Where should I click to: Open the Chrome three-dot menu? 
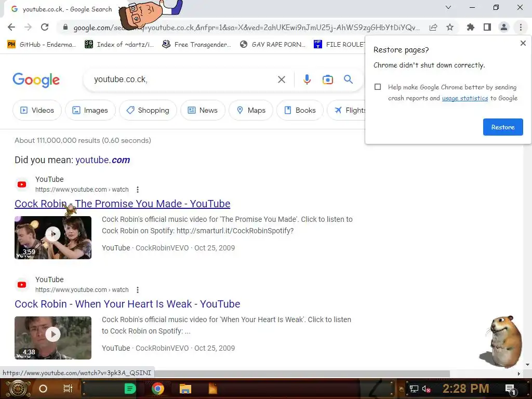pos(521,27)
